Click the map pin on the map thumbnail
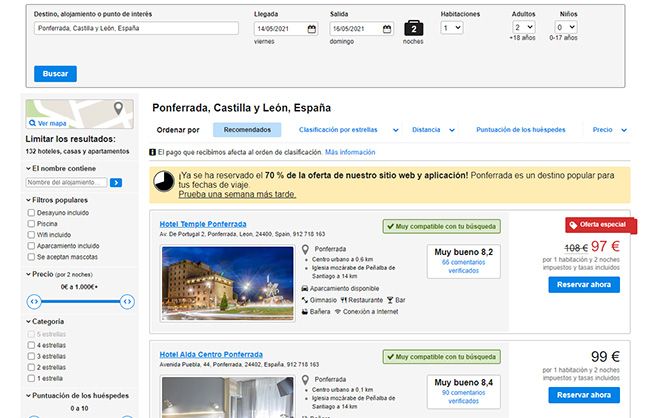Screen dimensions: 650x418 (118, 108)
